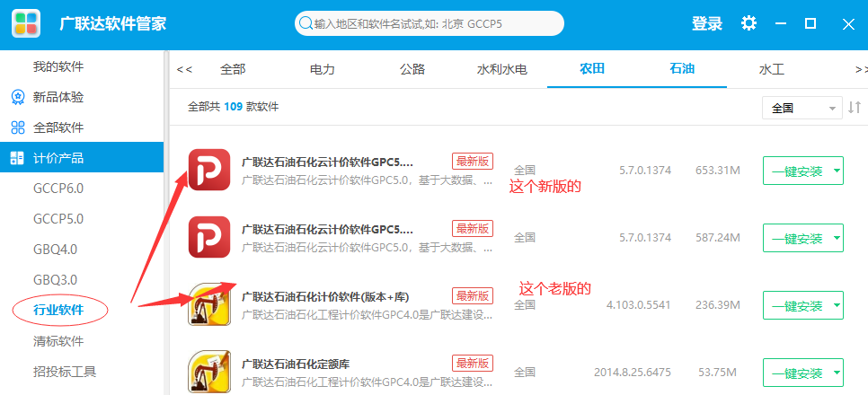Click the 广联达软件管家 app logo icon
868x395 pixels.
click(25, 23)
